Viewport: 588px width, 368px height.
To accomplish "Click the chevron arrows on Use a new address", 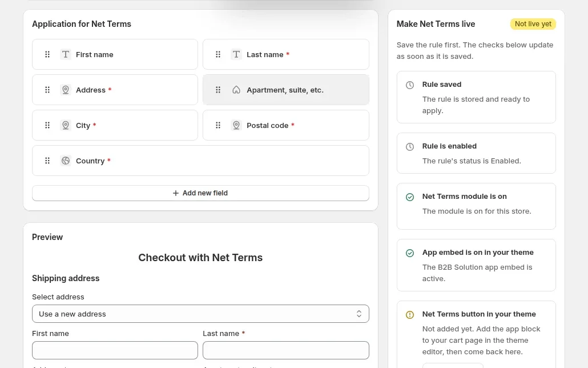I will coord(359,314).
